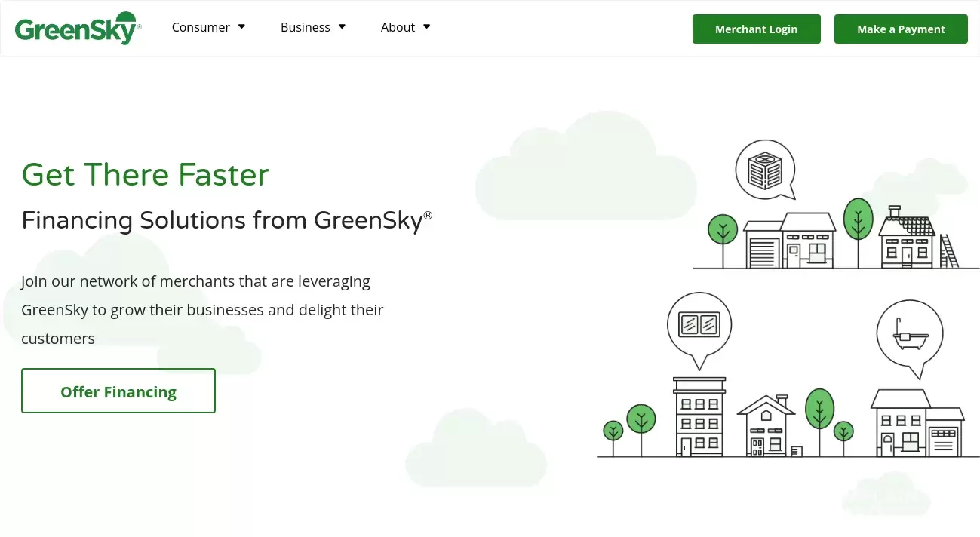Click the GreenSky logo

(77, 29)
